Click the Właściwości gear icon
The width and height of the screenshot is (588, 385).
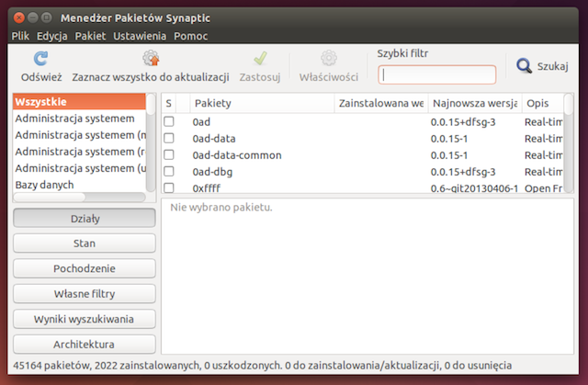click(329, 59)
